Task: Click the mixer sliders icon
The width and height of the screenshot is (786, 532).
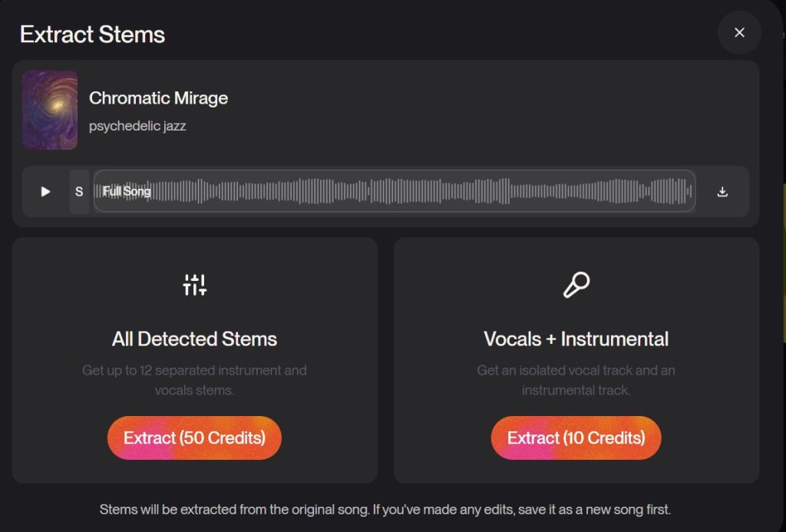Action: point(194,285)
